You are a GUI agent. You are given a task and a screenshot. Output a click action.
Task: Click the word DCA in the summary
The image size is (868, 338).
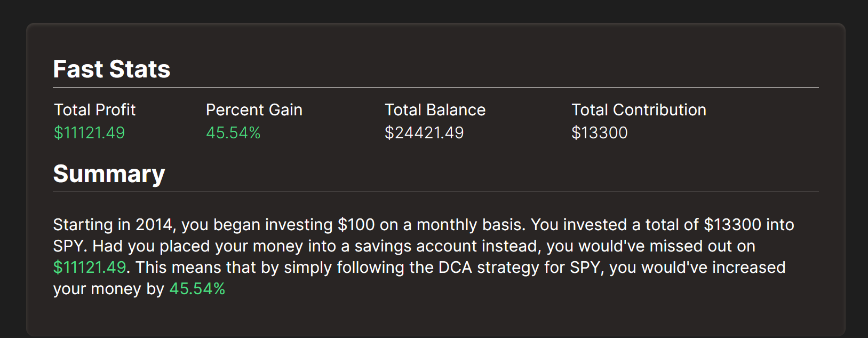[x=455, y=268]
